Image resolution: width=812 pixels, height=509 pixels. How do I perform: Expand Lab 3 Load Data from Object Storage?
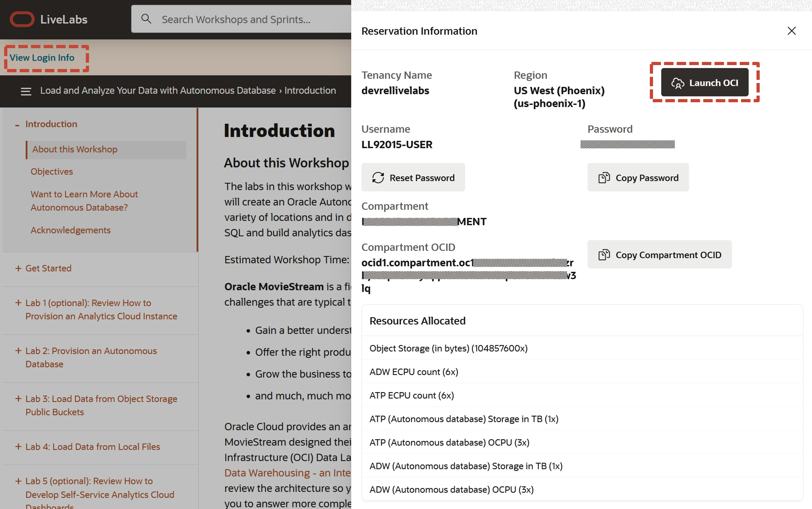tap(18, 398)
